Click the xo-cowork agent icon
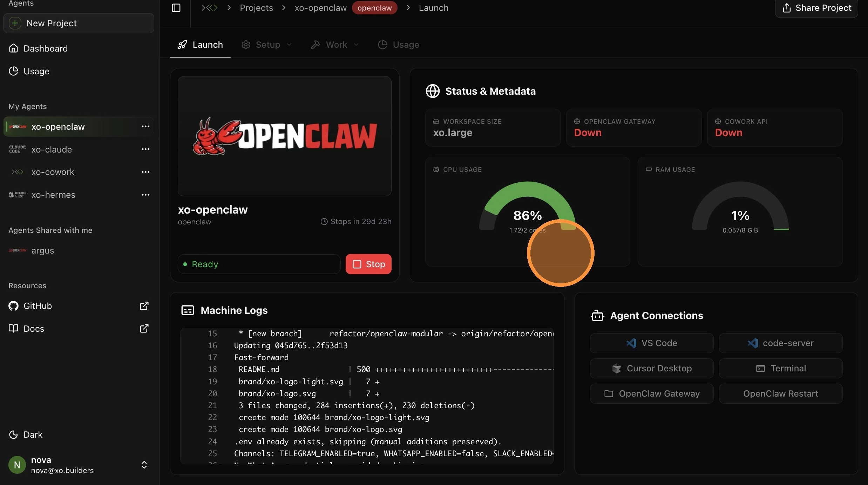This screenshot has height=485, width=868. (18, 172)
